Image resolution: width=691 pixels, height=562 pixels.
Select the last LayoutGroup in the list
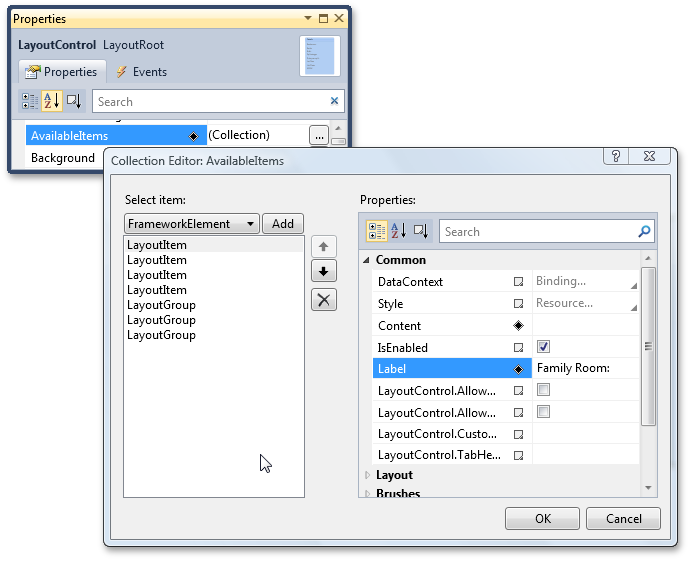(214, 335)
